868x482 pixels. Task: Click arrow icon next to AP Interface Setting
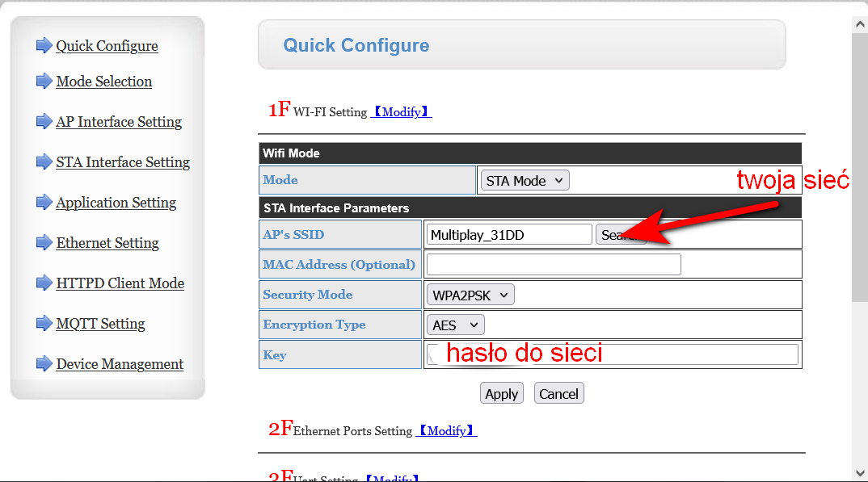click(44, 121)
